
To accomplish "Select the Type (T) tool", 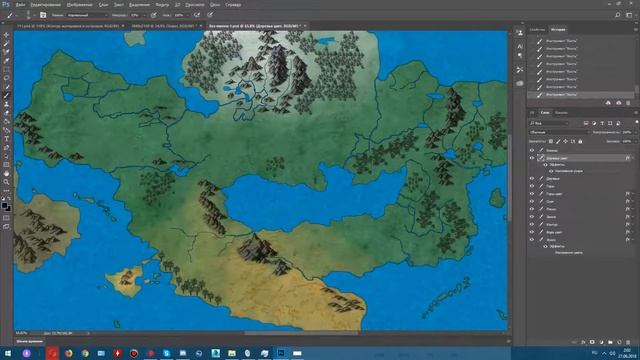I will [6, 139].
